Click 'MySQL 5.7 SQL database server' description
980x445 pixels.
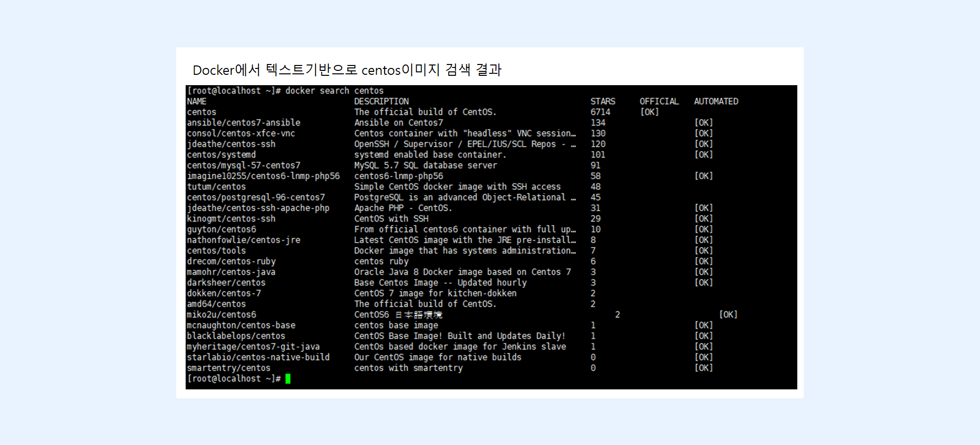click(425, 165)
